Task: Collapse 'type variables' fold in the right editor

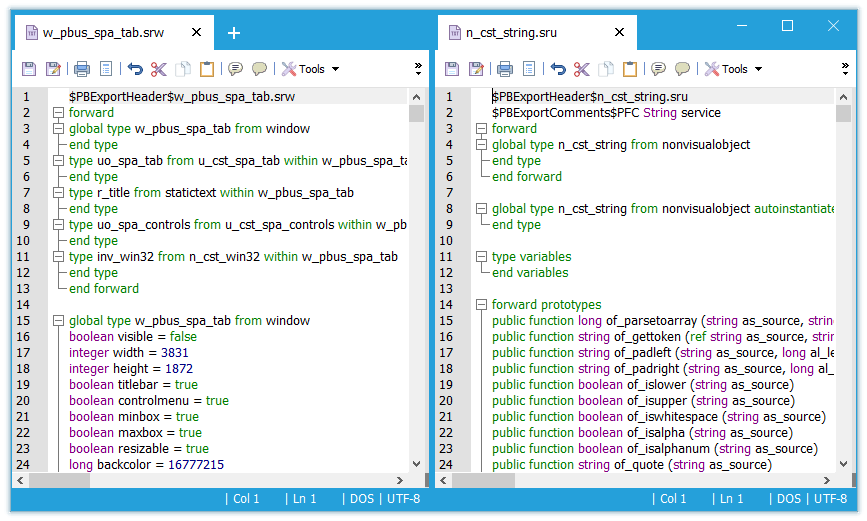Action: click(482, 257)
